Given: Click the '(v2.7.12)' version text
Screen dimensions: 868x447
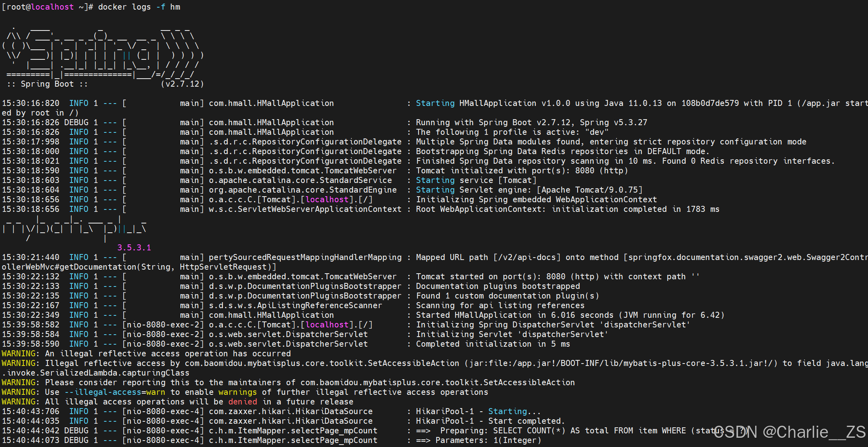Looking at the screenshot, I should coord(182,84).
